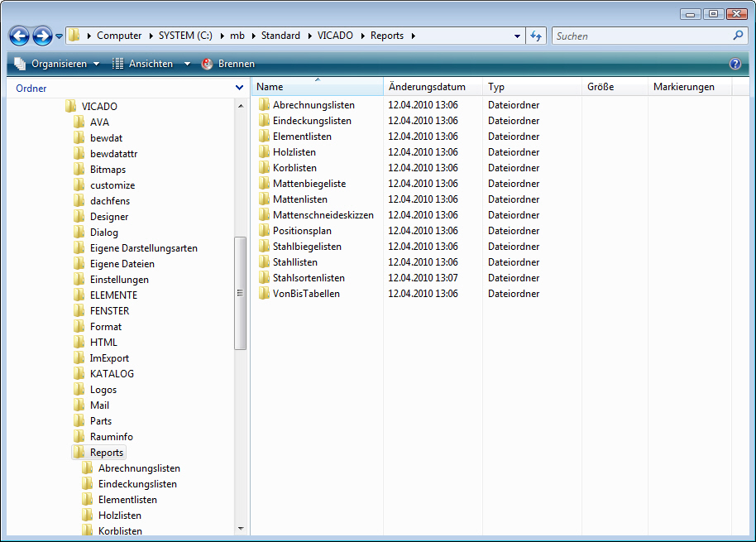Open the address bar history dropdown
Image resolution: width=756 pixels, height=542 pixels.
pyautogui.click(x=517, y=36)
